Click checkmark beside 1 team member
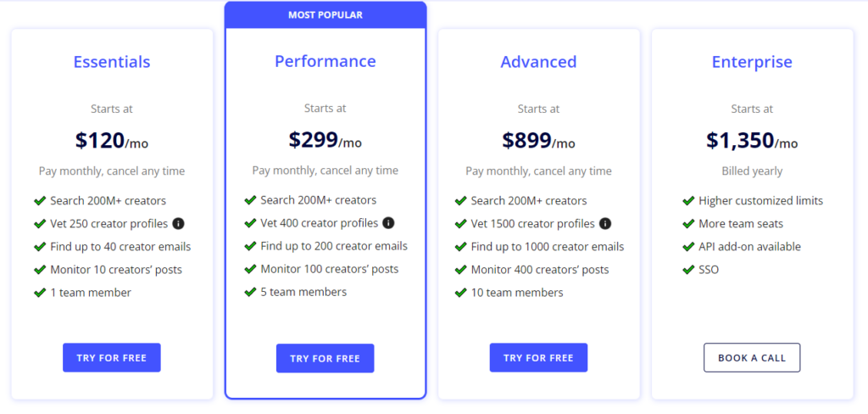Image resolution: width=868 pixels, height=414 pixels. pos(39,293)
